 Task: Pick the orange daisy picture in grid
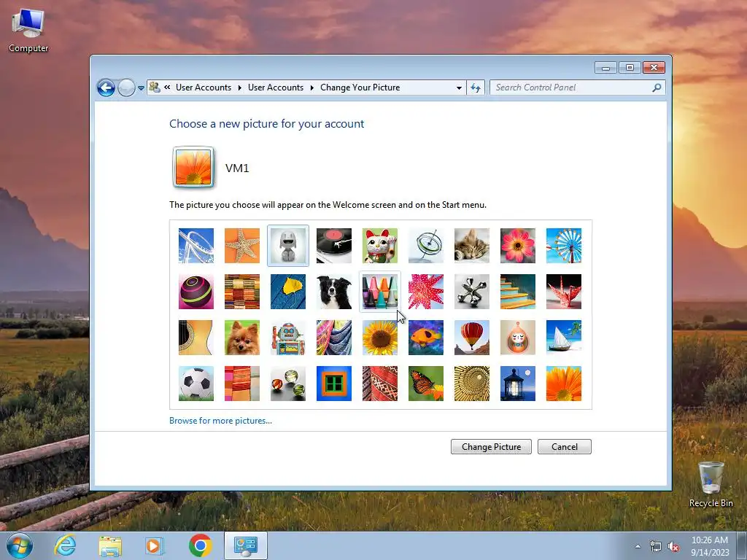[x=564, y=384]
